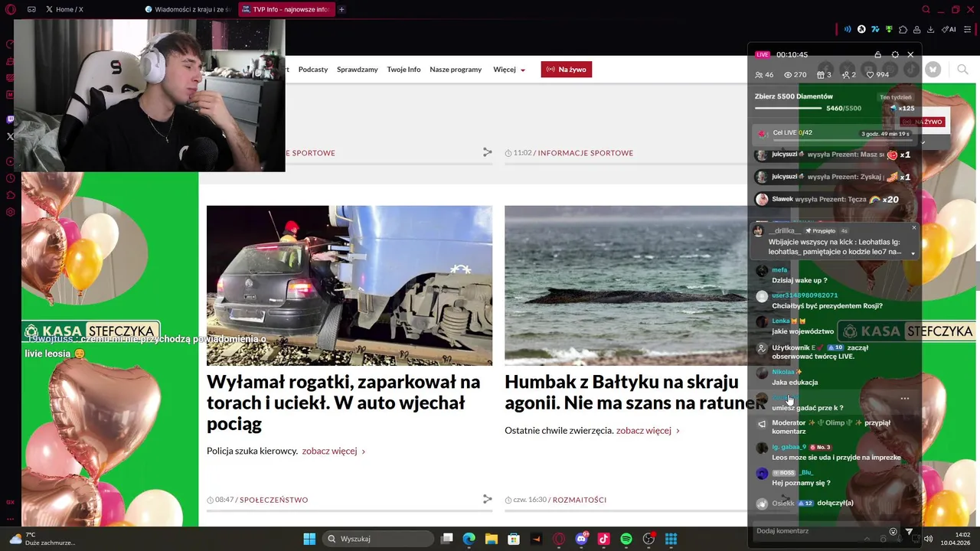
Task: Open the Społeczeństwo category link
Action: 273,500
